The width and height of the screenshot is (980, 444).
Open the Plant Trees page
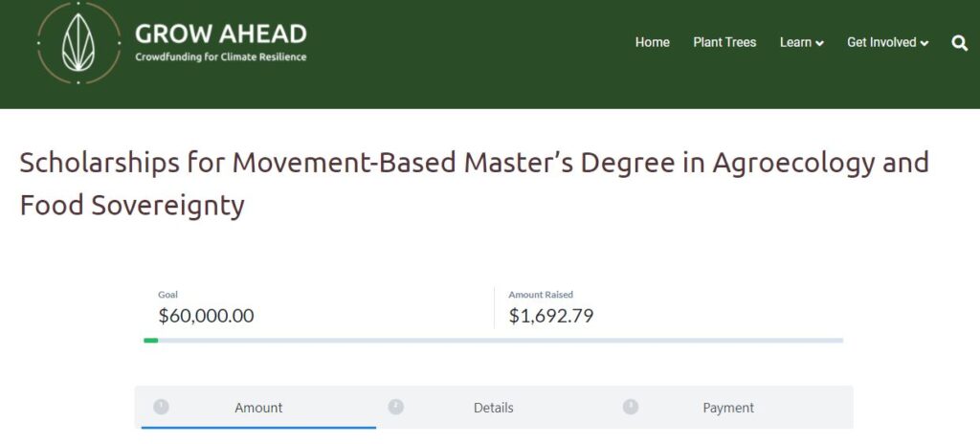(x=724, y=42)
